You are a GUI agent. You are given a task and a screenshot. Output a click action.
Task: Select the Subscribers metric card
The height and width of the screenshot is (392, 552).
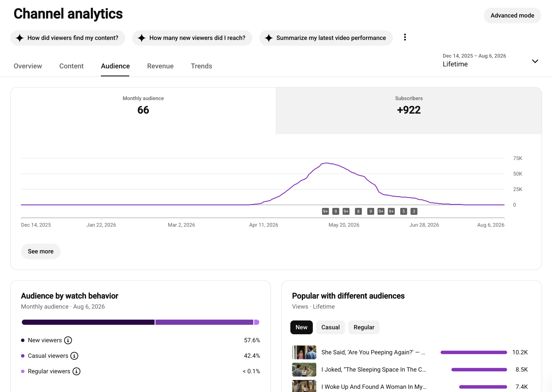tap(409, 111)
